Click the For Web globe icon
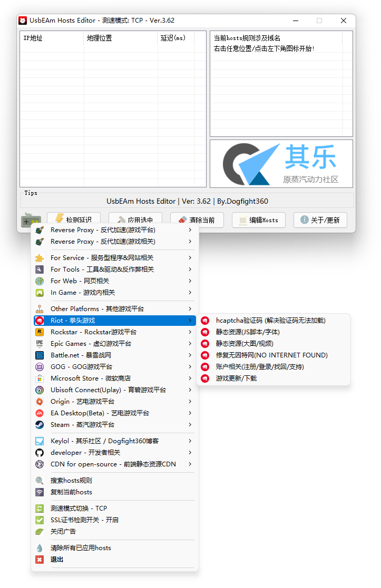The width and height of the screenshot is (381, 588). coord(40,281)
